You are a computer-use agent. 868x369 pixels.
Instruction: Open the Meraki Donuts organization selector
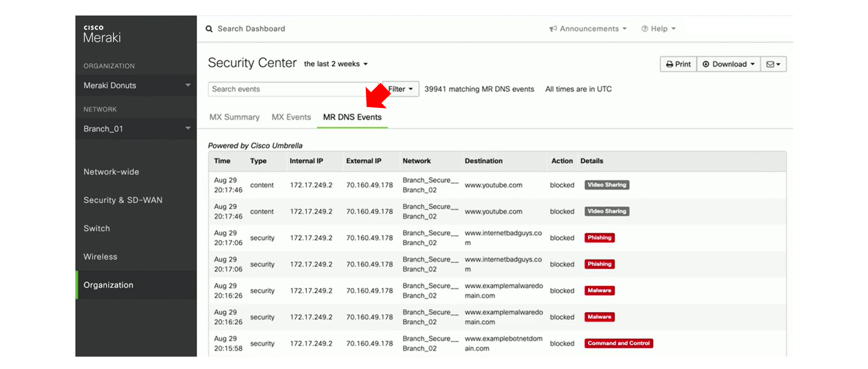tap(136, 85)
